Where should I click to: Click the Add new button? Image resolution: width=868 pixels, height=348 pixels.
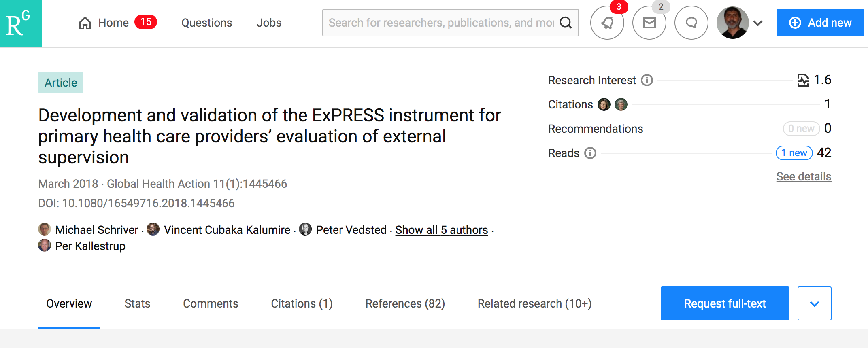point(820,23)
